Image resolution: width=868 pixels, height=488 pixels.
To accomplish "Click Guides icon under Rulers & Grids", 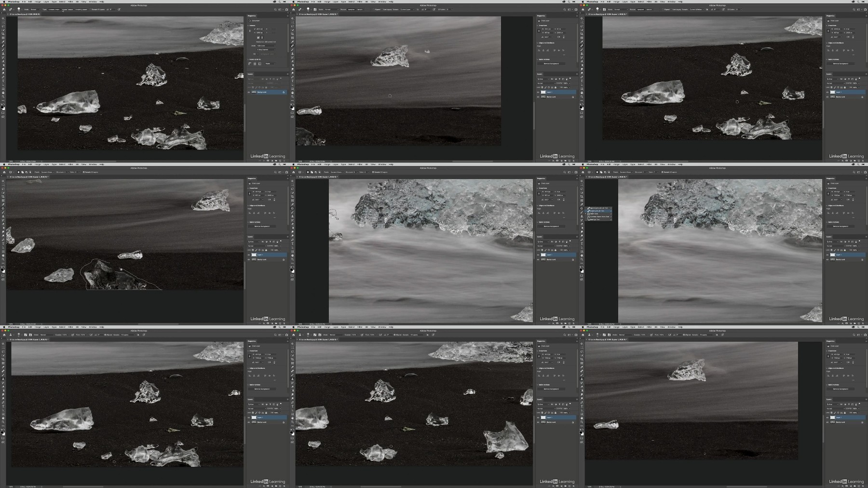I will click(x=260, y=64).
